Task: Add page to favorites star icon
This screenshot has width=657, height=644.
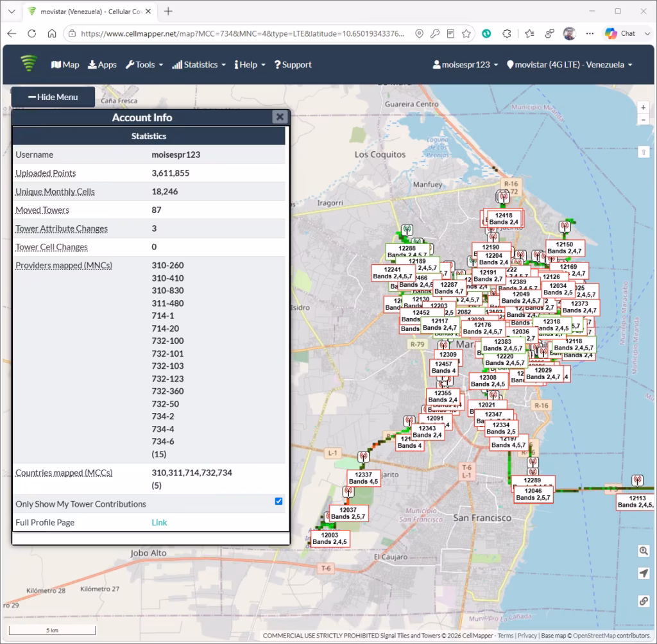Action: (x=466, y=33)
